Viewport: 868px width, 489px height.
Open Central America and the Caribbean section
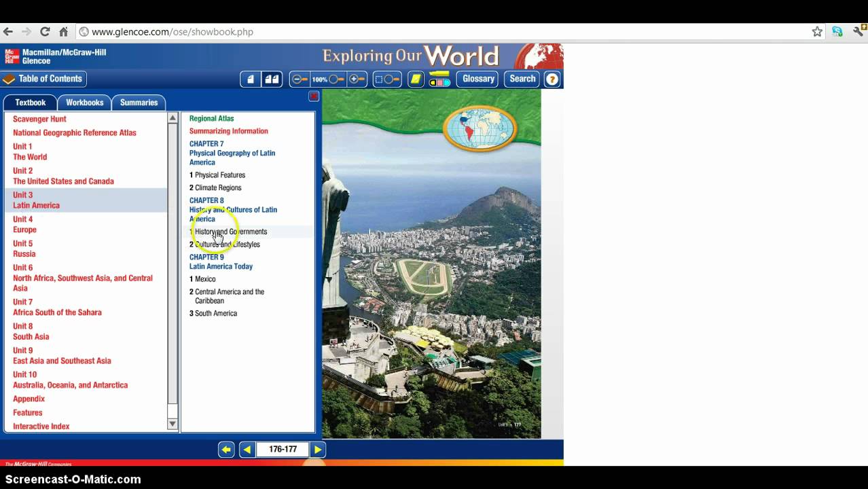(227, 296)
